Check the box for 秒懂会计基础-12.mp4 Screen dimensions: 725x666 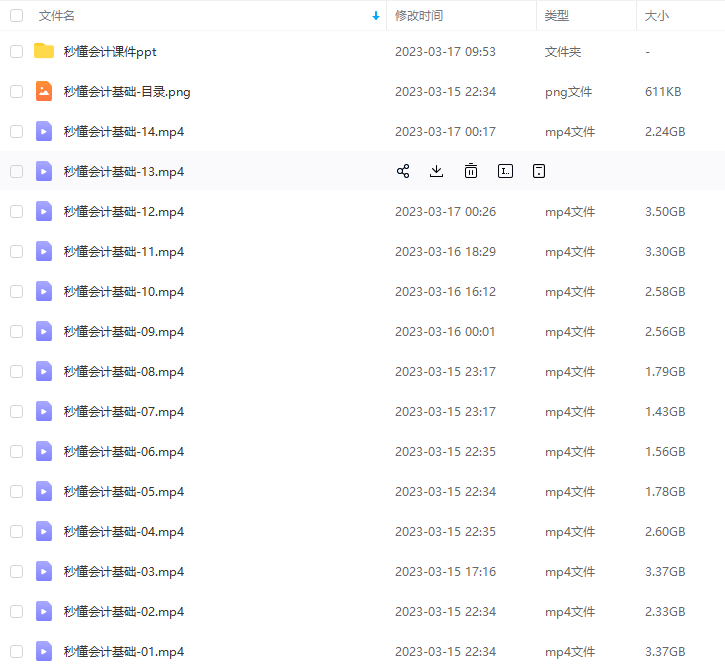point(16,211)
